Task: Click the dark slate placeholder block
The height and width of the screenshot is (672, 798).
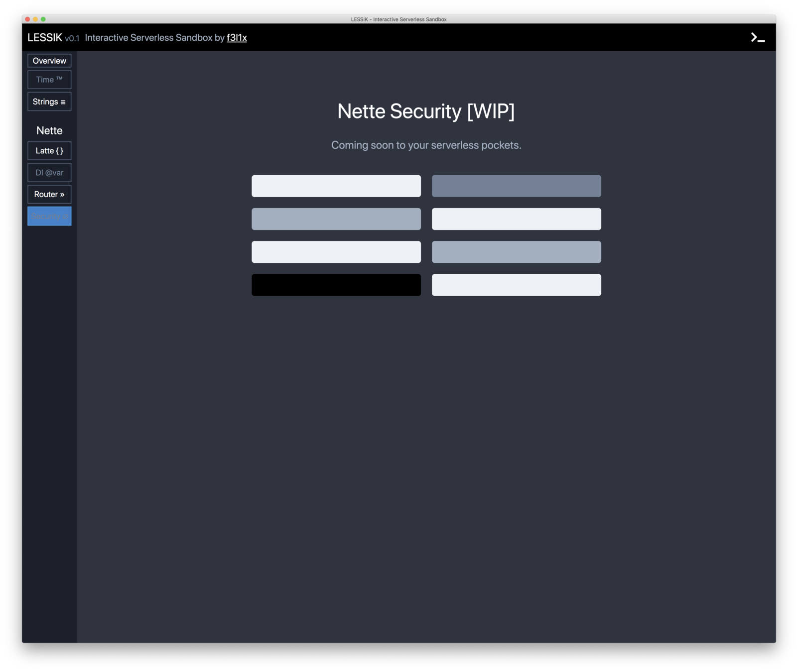Action: [x=517, y=186]
